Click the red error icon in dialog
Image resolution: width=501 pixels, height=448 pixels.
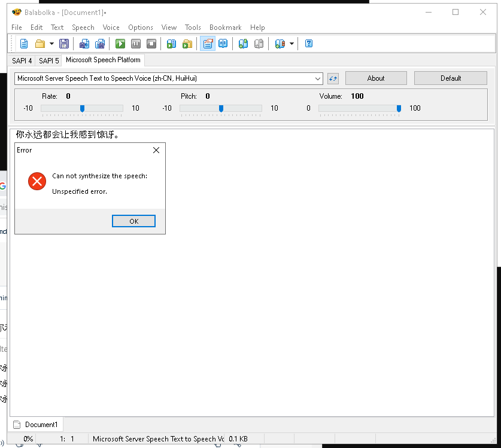[37, 181]
